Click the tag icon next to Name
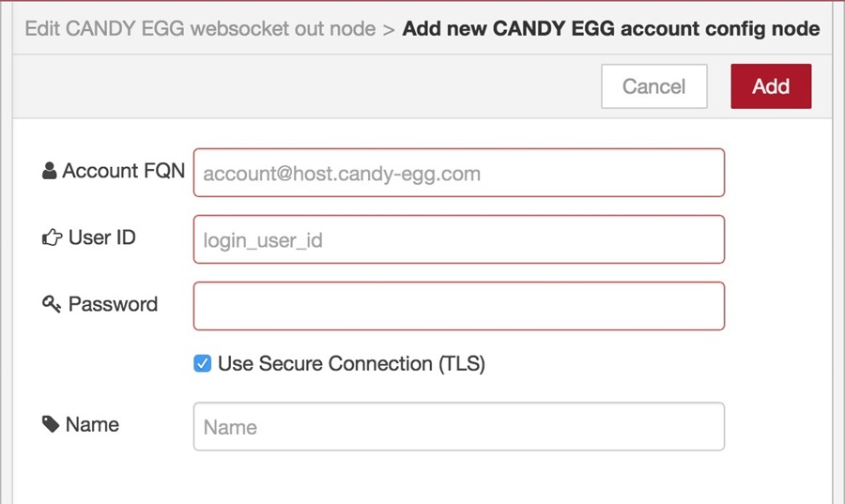This screenshot has height=504, width=845. [50, 424]
